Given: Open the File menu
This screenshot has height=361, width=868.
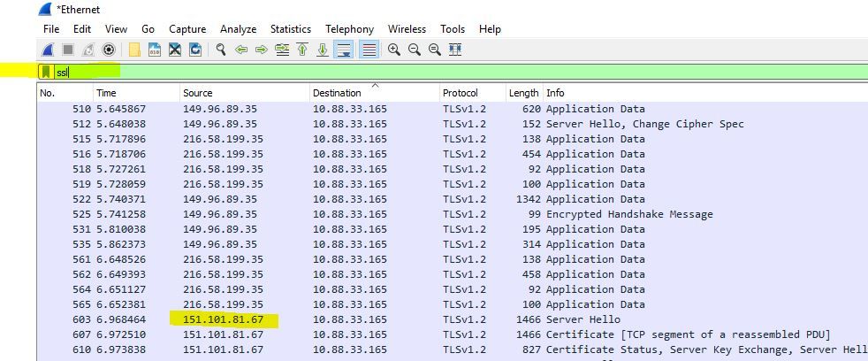Looking at the screenshot, I should (x=51, y=29).
